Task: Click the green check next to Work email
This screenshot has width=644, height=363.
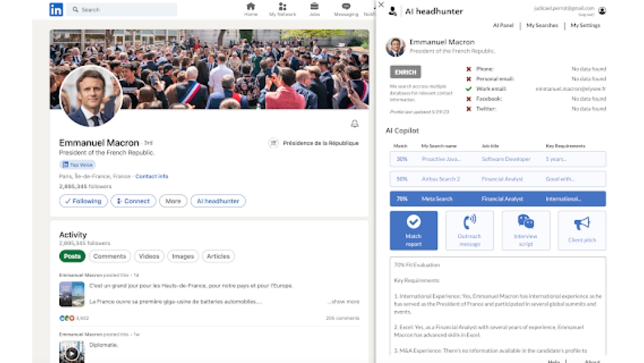Action: (469, 89)
